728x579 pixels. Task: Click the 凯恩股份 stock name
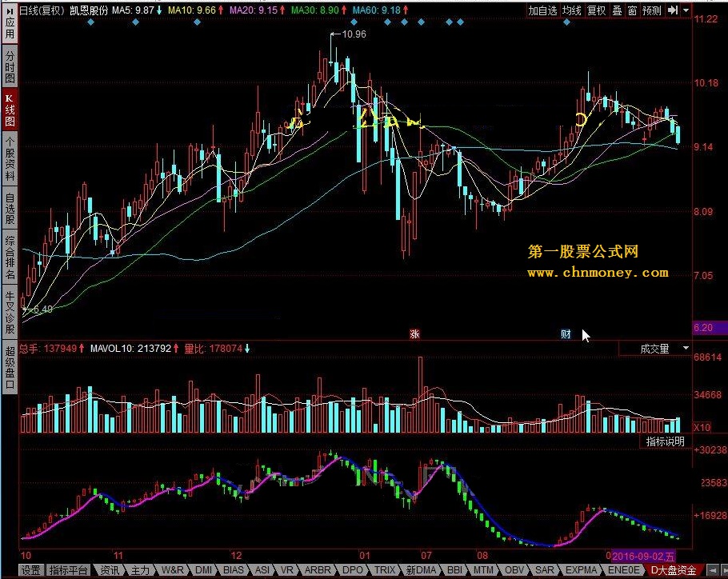coord(89,10)
